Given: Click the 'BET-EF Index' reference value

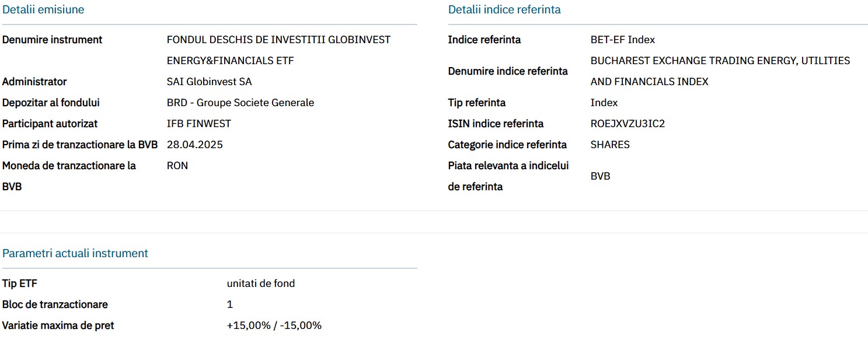Looking at the screenshot, I should pyautogui.click(x=623, y=40).
